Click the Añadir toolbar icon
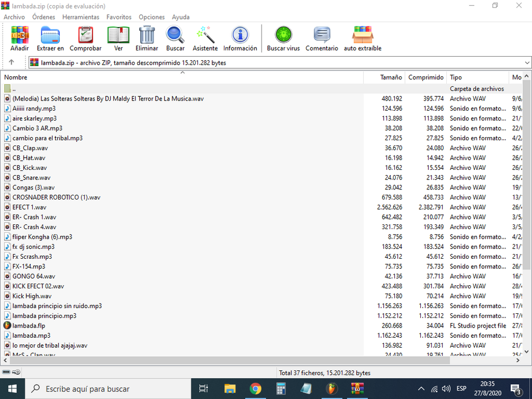 (x=20, y=34)
